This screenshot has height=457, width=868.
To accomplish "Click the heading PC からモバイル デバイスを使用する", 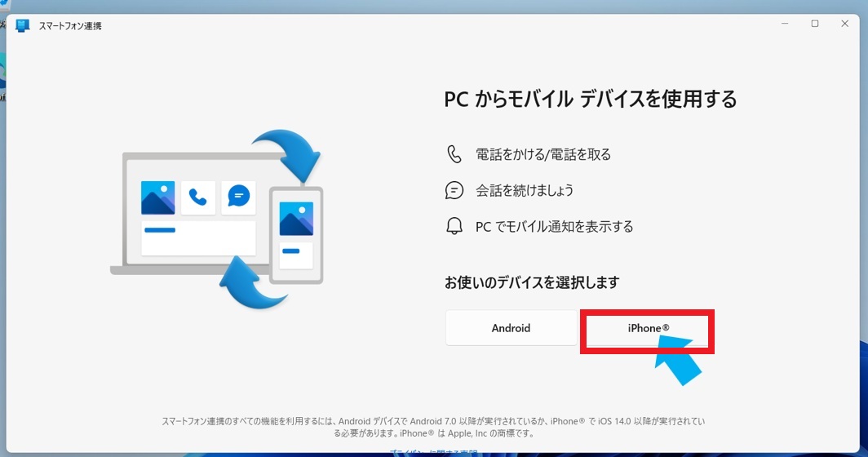I will [590, 100].
